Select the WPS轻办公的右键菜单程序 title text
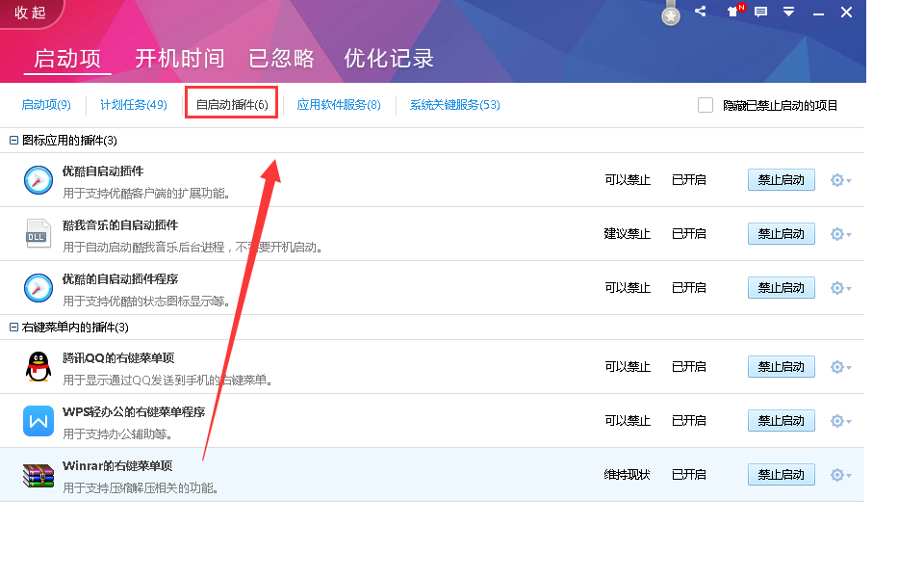924x578 pixels. click(134, 411)
